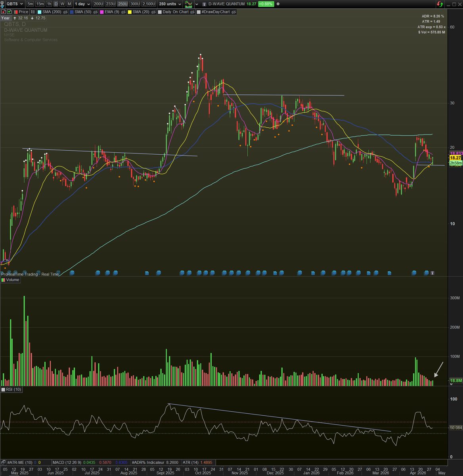463x476 pixels.
Task: Open the 1 day timeframe dropdown
Action: click(82, 4)
